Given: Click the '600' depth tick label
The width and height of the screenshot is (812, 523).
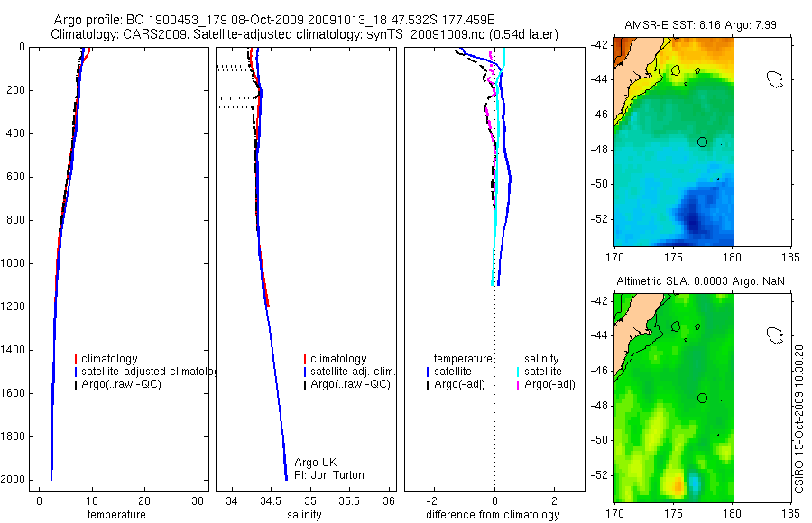Looking at the screenshot, I should click(x=16, y=177).
